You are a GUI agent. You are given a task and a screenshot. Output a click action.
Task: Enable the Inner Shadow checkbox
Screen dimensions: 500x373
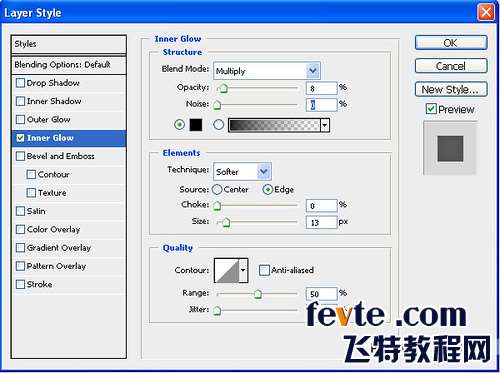[20, 101]
